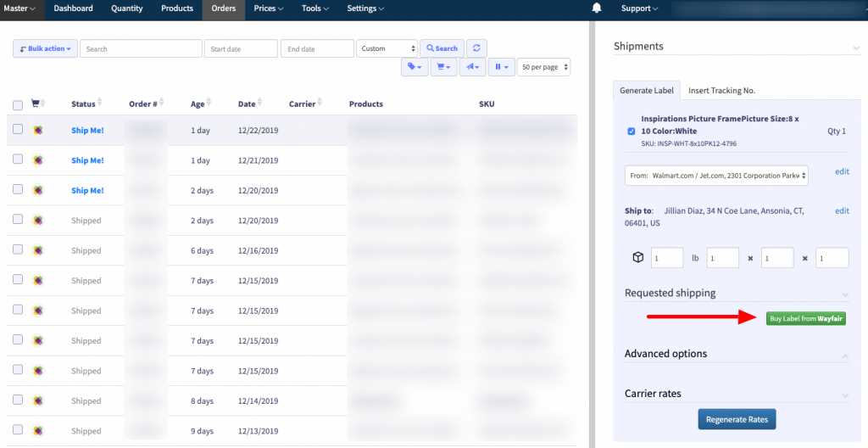
Task: Click channel icon for 12/14/2019 order
Action: tap(37, 400)
